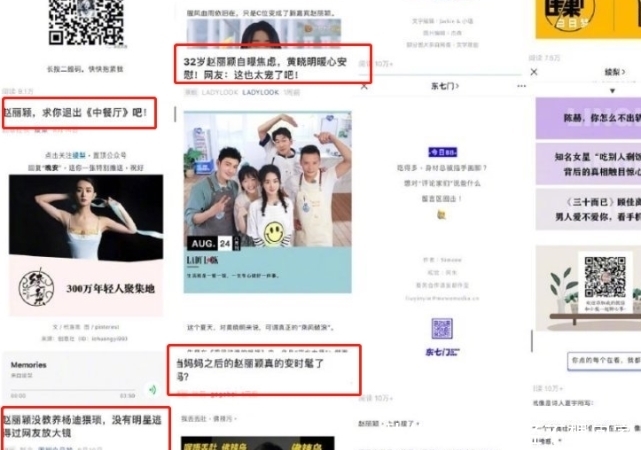This screenshot has height=450, width=641.
Task: Click the Memories audio progress bar
Action: (x=73, y=390)
